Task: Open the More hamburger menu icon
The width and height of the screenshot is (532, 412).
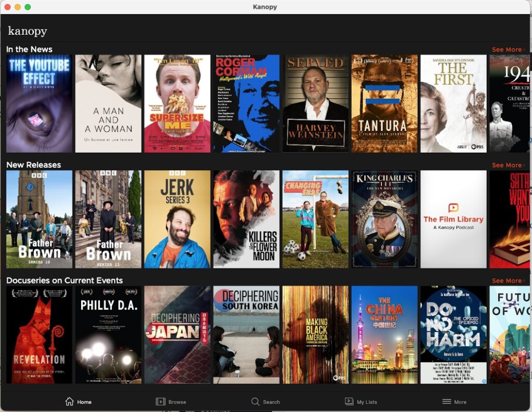Action: coord(446,402)
